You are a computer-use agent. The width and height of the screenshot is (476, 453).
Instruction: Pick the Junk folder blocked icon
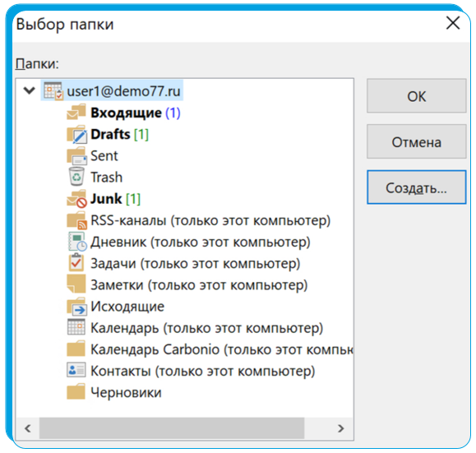click(x=76, y=199)
